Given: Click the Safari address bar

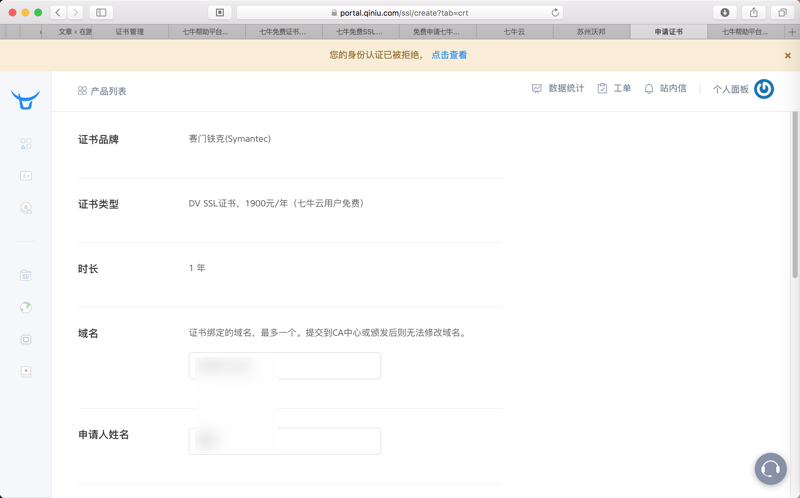Looking at the screenshot, I should click(x=399, y=12).
